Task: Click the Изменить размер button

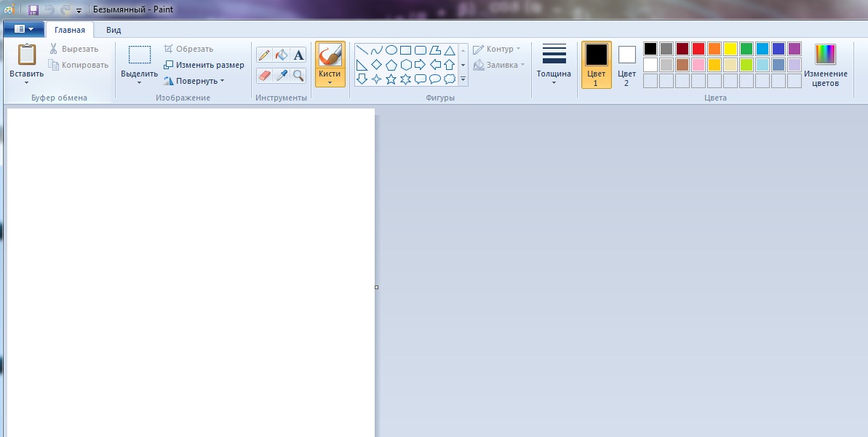Action: [204, 65]
